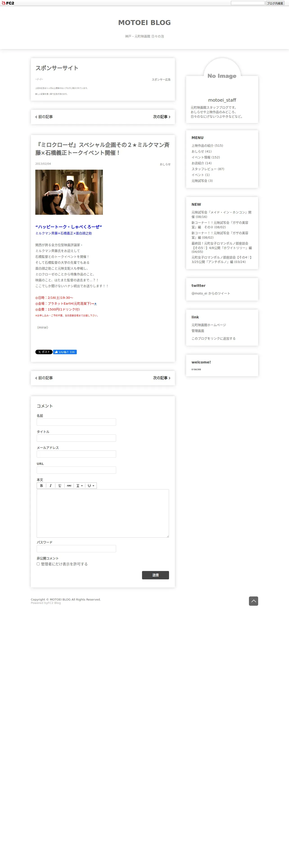Open the イベント情報 (152) category

[x=205, y=157]
